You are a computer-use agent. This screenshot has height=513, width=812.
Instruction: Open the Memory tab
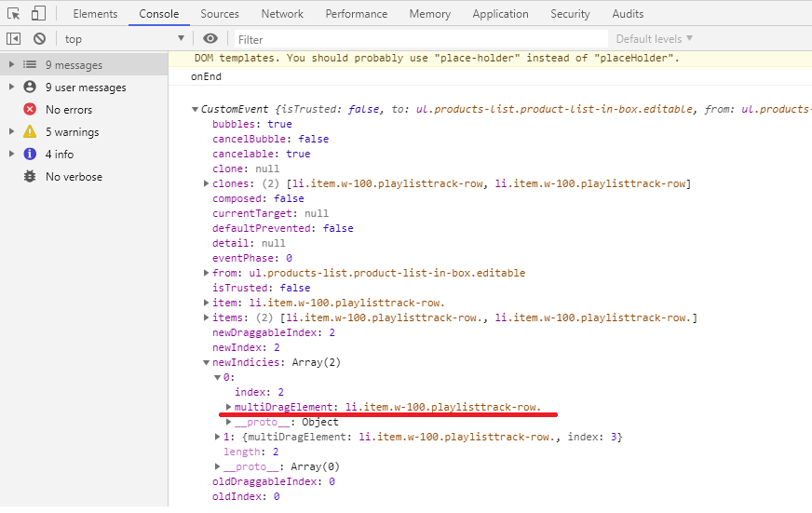[x=430, y=14]
